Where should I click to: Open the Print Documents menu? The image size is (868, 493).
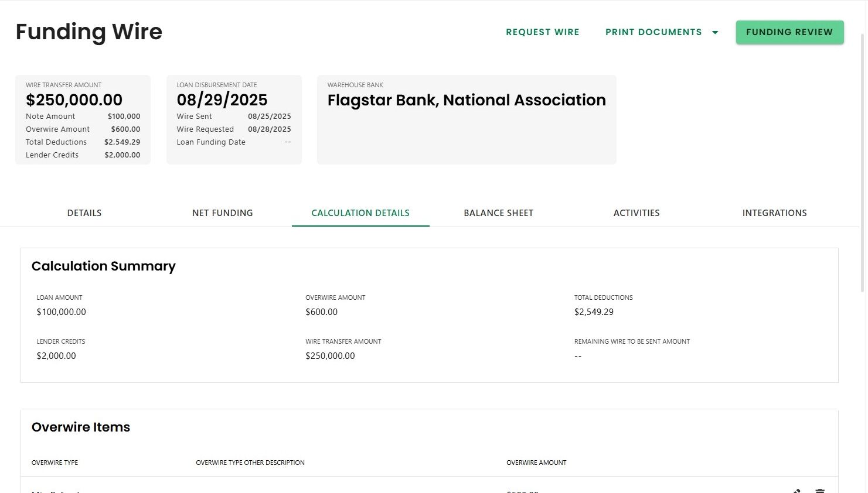pos(653,32)
